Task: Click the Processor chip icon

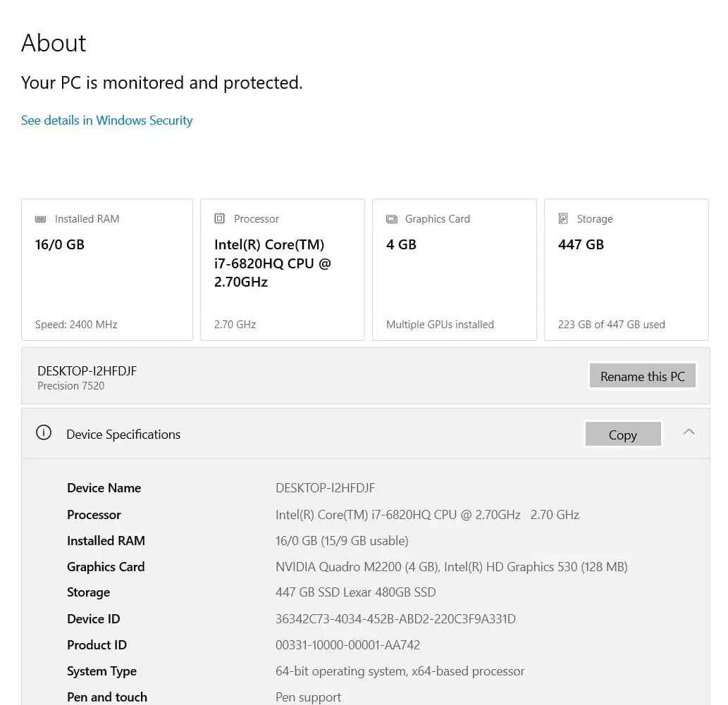Action: [220, 219]
